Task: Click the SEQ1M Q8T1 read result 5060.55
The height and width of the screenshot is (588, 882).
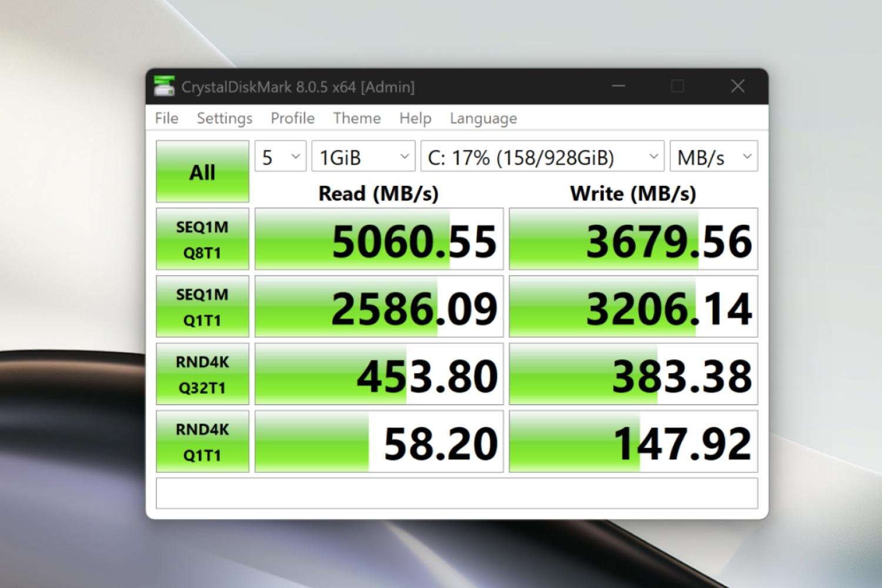Action: pos(379,239)
